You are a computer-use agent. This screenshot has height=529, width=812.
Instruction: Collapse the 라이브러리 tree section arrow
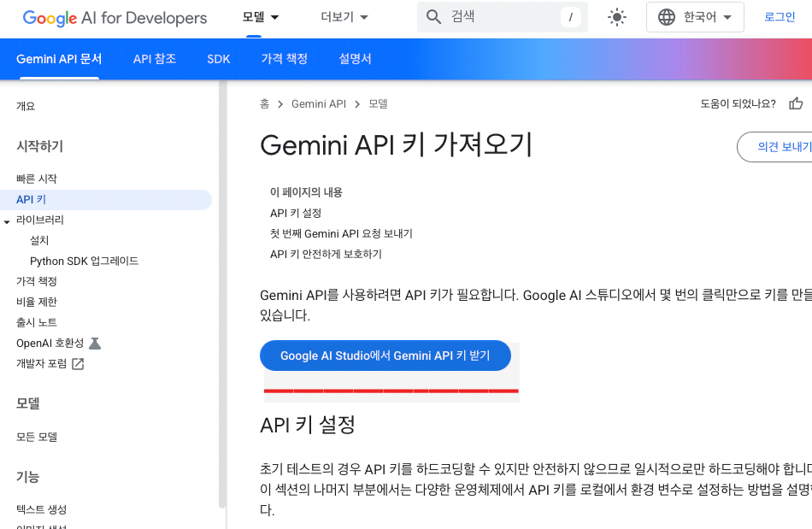pos(7,221)
